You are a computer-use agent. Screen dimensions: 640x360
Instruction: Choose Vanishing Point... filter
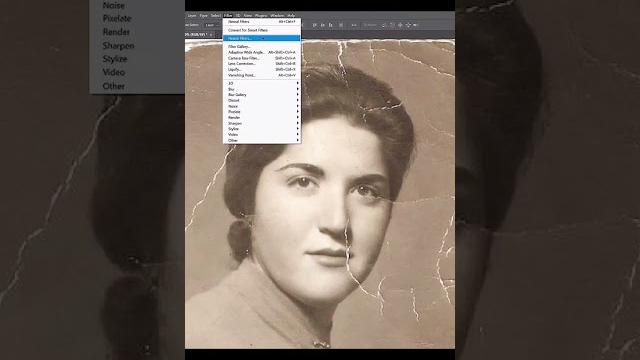(262, 75)
